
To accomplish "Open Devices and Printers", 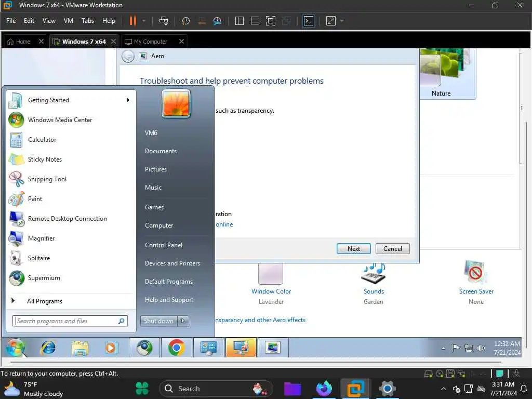I will (x=172, y=263).
